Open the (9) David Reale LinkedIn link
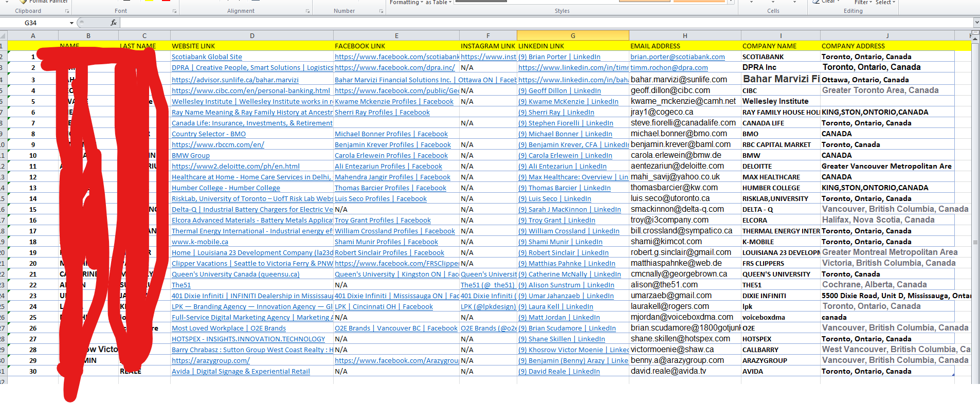This screenshot has width=980, height=403. (559, 372)
